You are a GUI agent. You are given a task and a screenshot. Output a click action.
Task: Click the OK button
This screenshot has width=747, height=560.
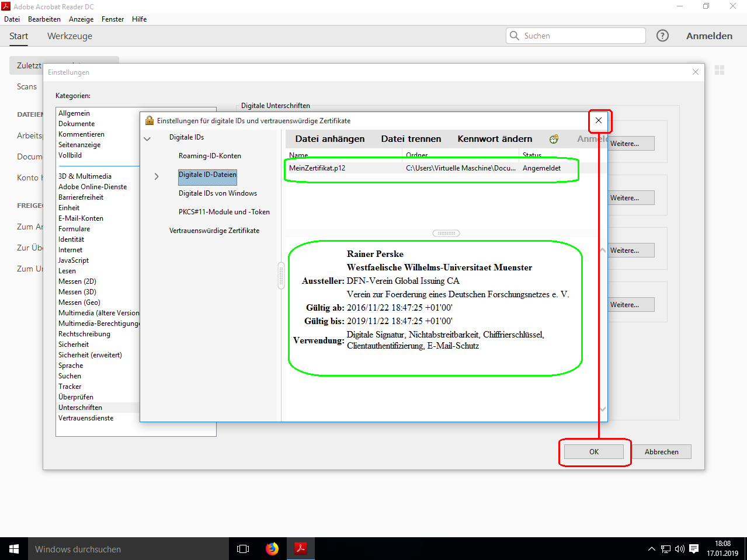pos(593,452)
